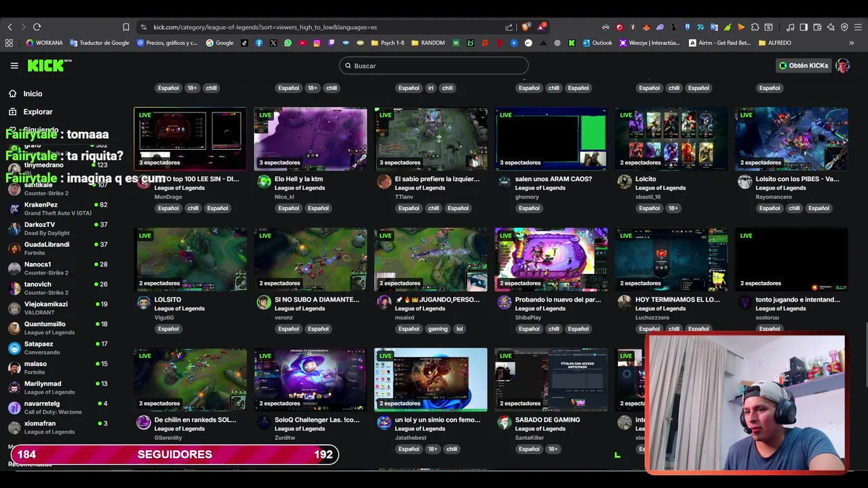Toggle the browser sidebar panel icon

[x=804, y=27]
